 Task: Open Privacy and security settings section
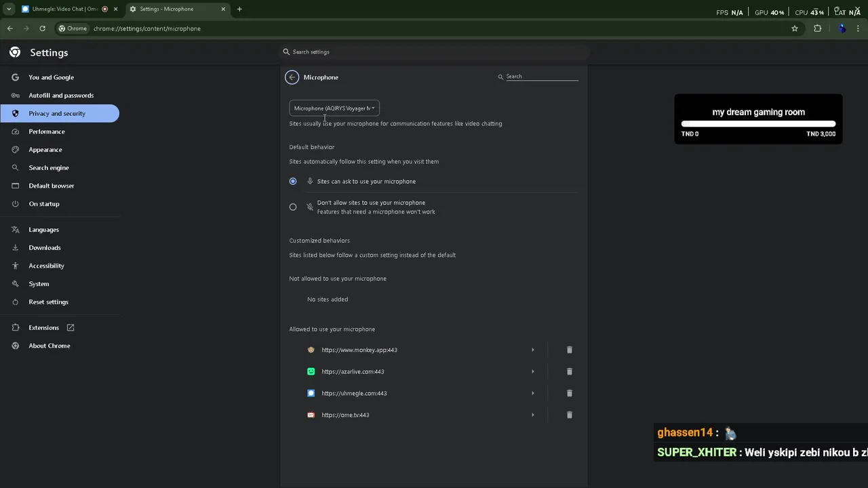coord(57,114)
